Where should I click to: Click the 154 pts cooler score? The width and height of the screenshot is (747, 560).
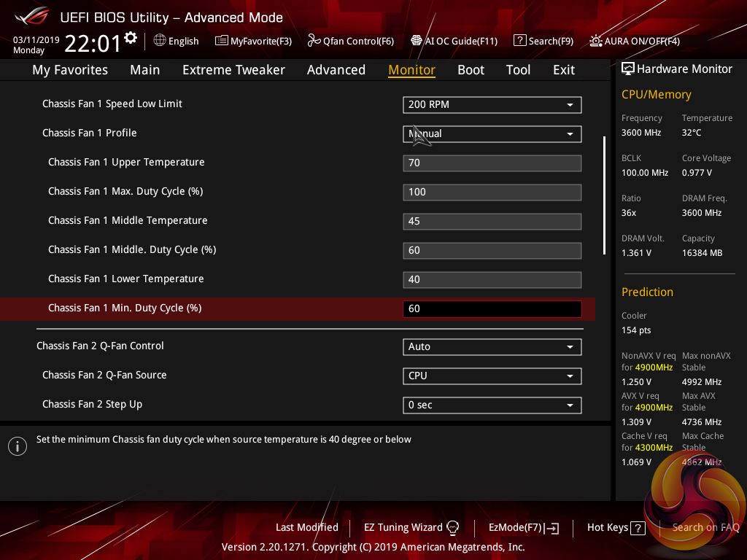tap(636, 330)
